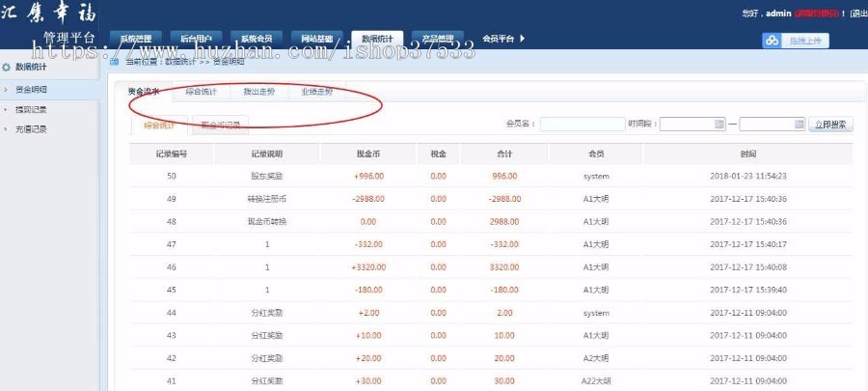Click the 拖拽上传 upload button
This screenshot has width=868, height=391.
(805, 41)
